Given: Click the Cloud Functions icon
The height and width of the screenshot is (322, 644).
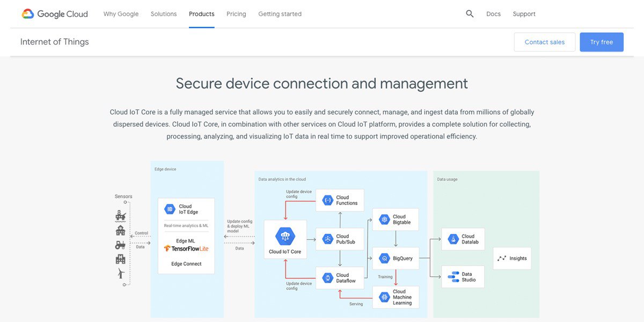Looking at the screenshot, I should click(x=327, y=200).
